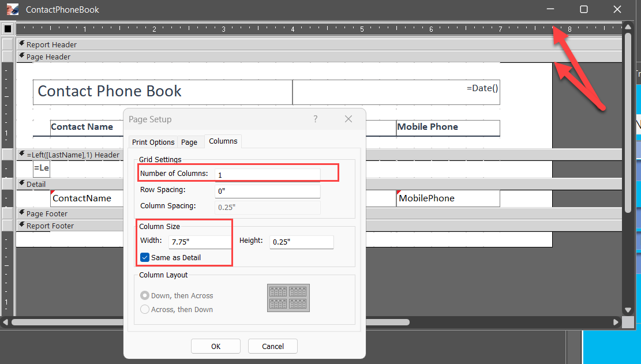This screenshot has height=364, width=641.
Task: Click the Column Size Width field
Action: coord(200,242)
